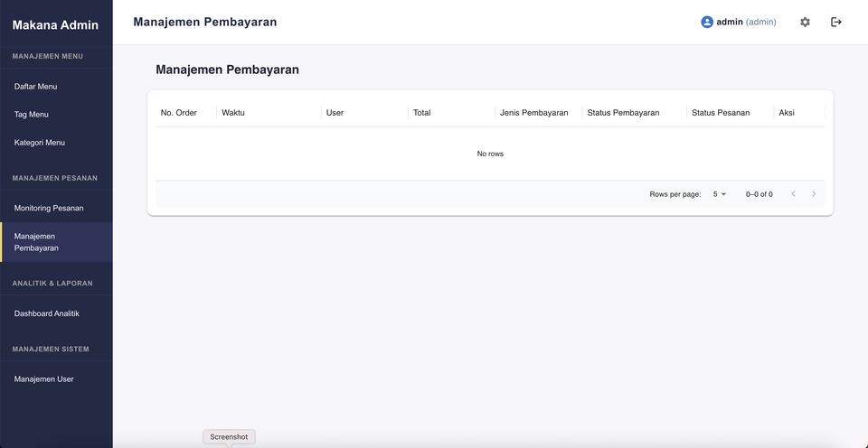868x448 pixels.
Task: Sort table by Total column
Action: pyautogui.click(x=422, y=113)
